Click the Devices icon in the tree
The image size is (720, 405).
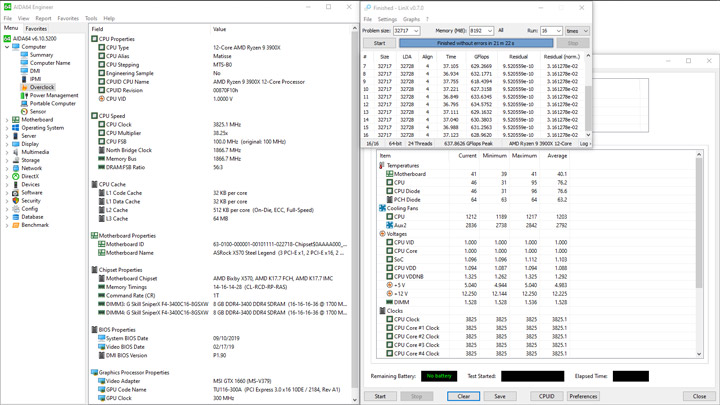pos(16,185)
